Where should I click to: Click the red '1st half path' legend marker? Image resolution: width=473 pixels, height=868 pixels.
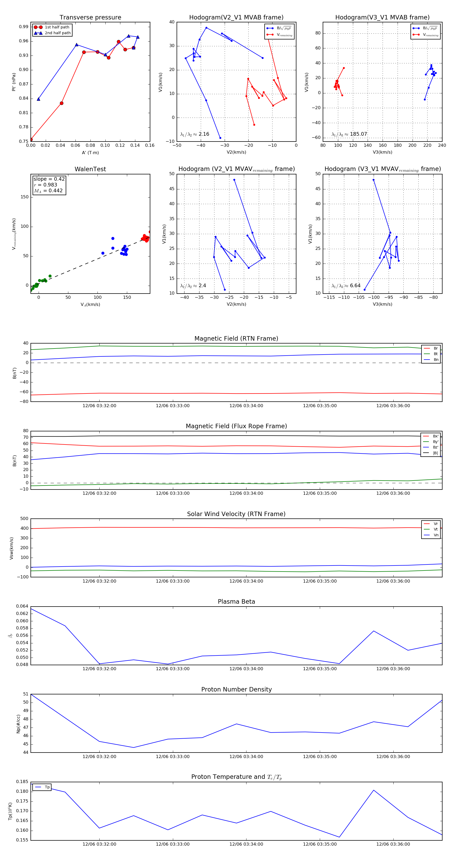(38, 27)
